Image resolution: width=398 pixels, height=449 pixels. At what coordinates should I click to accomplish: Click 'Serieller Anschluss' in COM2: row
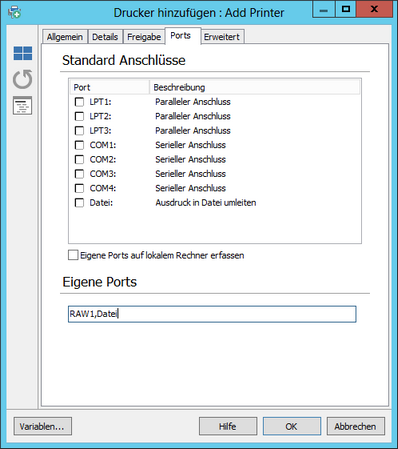(x=190, y=159)
